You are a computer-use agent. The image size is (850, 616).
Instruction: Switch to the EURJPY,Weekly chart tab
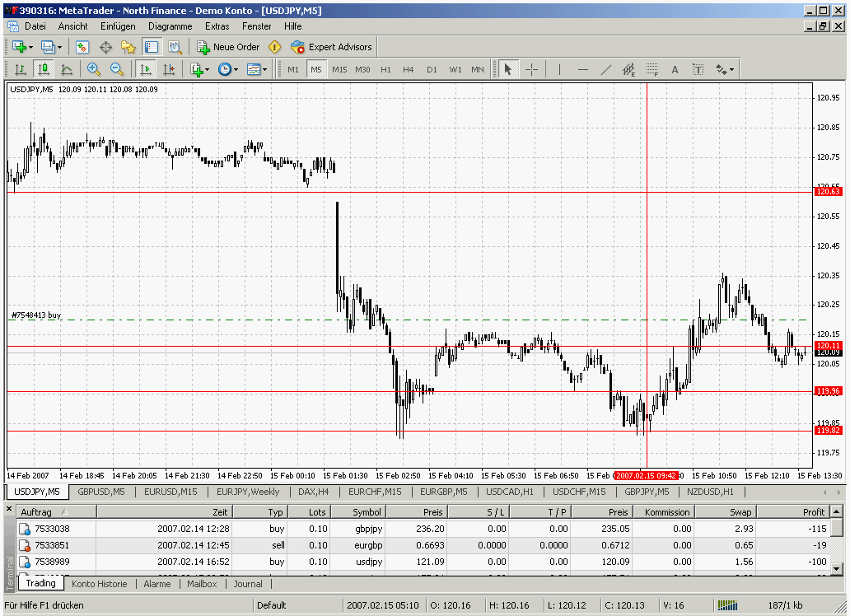(247, 492)
